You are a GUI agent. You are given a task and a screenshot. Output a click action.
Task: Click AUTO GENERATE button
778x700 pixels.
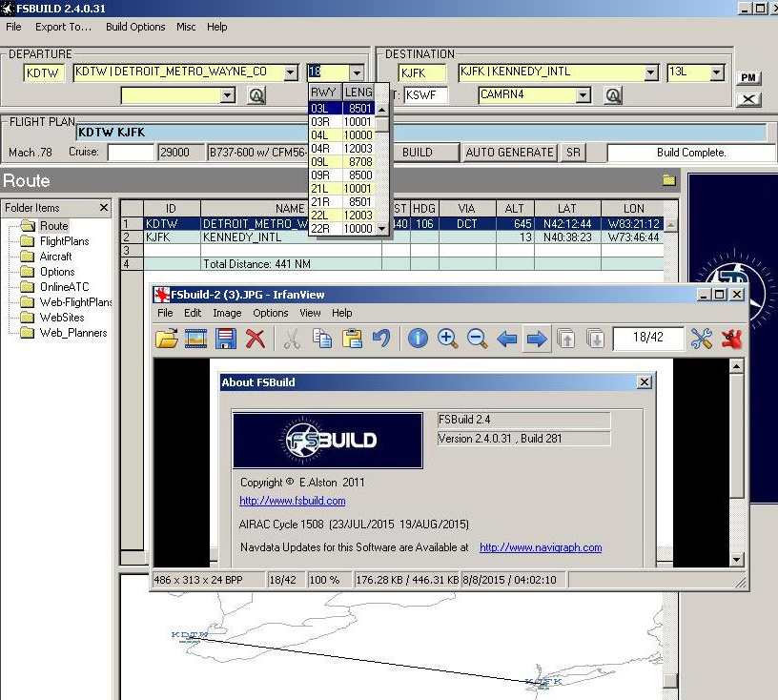click(509, 153)
